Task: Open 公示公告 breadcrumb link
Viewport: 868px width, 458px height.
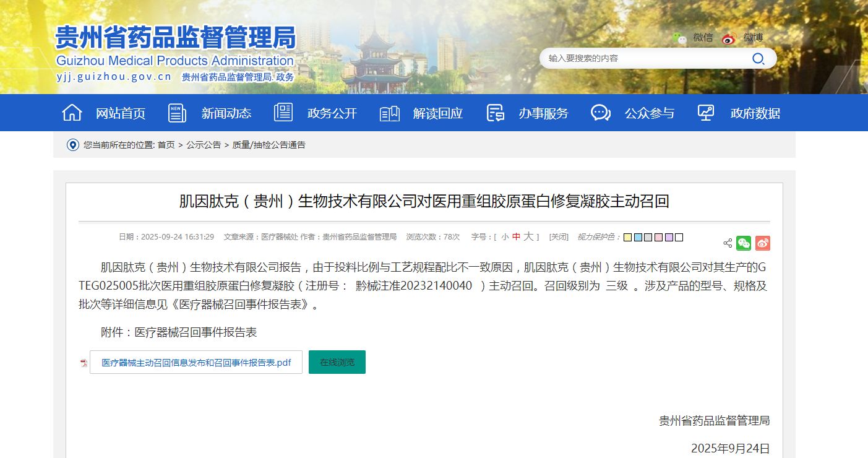Action: tap(204, 145)
